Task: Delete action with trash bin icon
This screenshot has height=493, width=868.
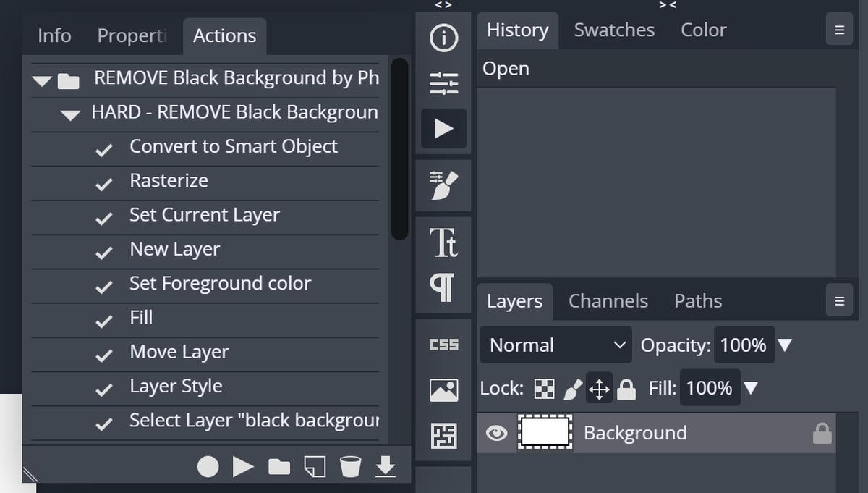Action: [x=350, y=467]
